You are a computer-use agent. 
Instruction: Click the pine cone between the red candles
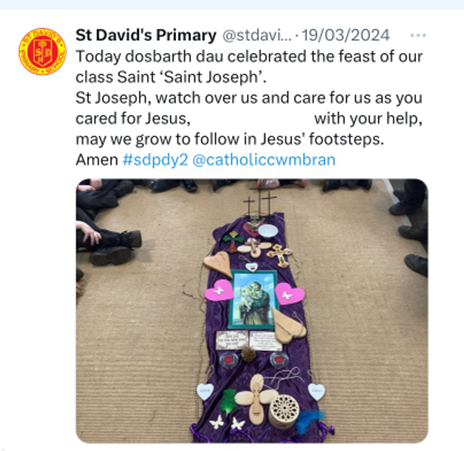248,354
